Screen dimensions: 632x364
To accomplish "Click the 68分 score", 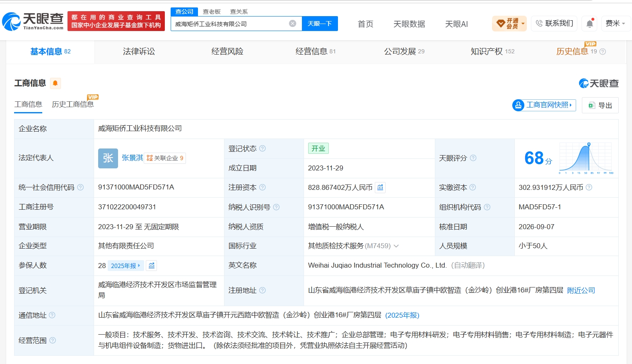I will pyautogui.click(x=538, y=158).
